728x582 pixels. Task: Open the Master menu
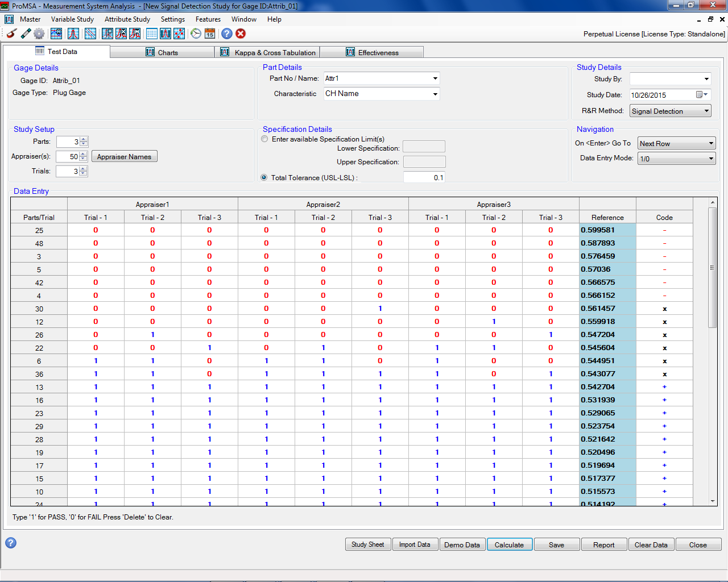[x=30, y=19]
